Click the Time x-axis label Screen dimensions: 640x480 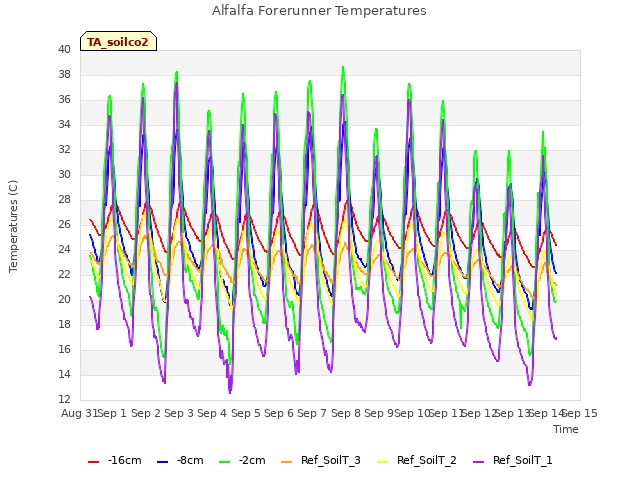(566, 429)
